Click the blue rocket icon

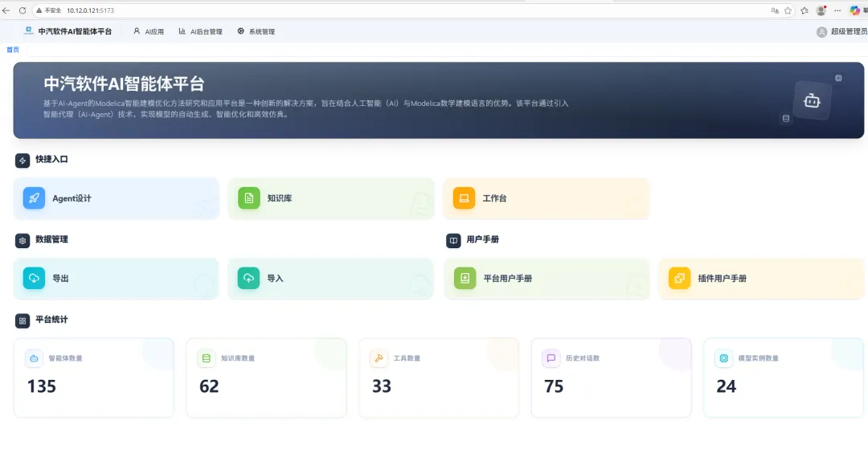click(34, 198)
